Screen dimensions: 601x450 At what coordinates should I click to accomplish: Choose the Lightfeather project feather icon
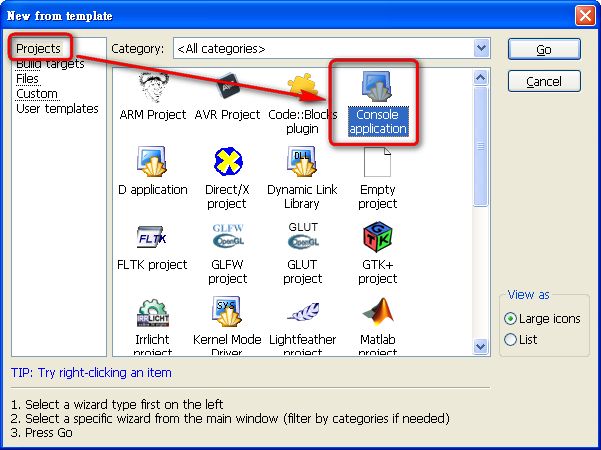(303, 312)
